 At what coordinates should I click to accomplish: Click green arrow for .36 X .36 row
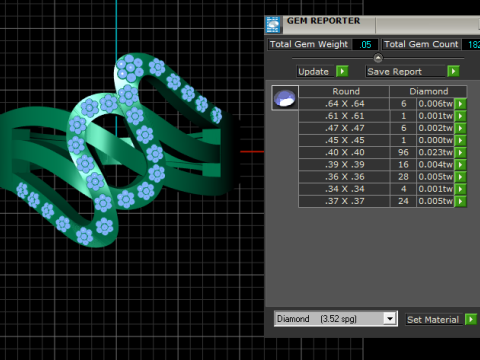pos(460,177)
